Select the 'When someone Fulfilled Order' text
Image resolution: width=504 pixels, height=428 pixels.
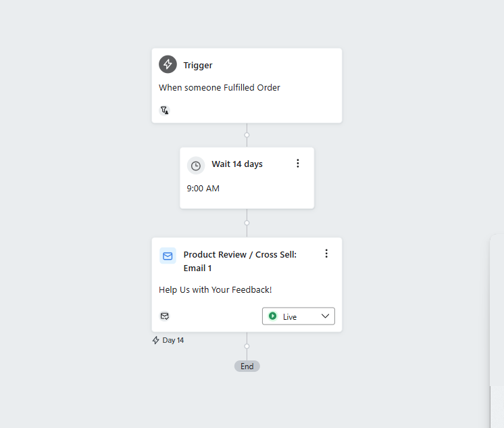click(220, 87)
